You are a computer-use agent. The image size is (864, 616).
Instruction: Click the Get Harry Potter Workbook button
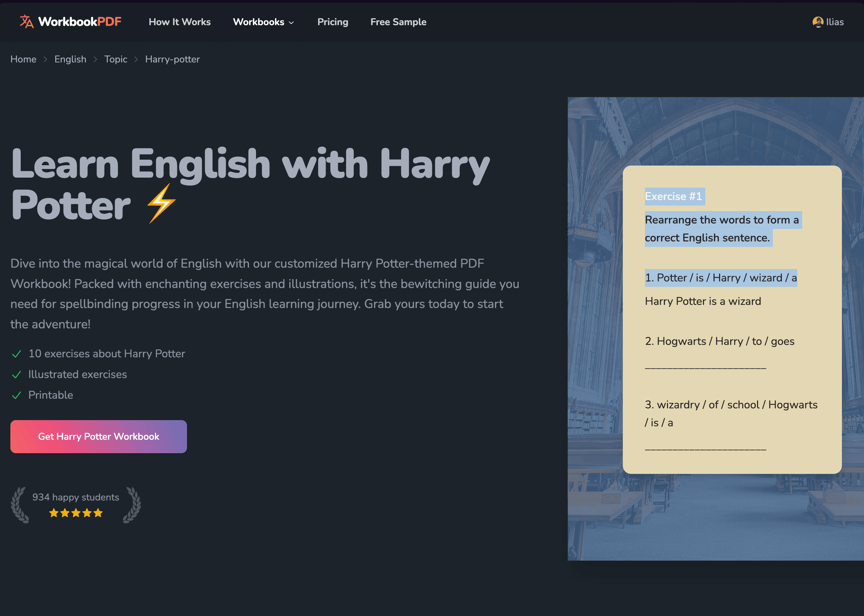coord(98,437)
